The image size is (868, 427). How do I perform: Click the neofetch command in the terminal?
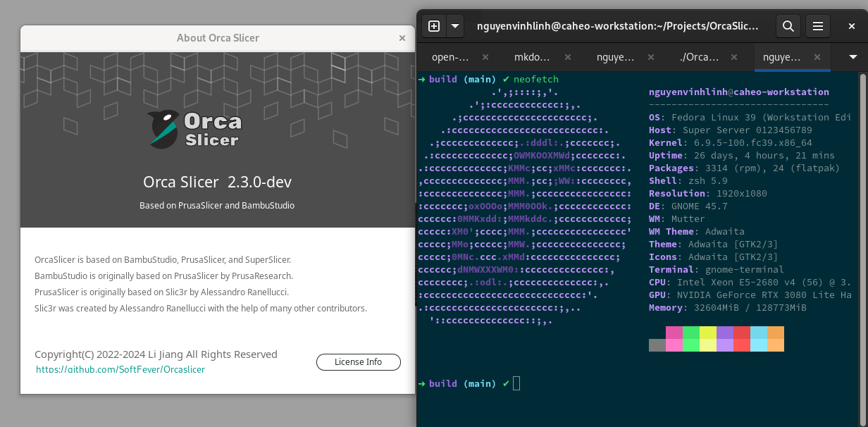[x=536, y=80]
